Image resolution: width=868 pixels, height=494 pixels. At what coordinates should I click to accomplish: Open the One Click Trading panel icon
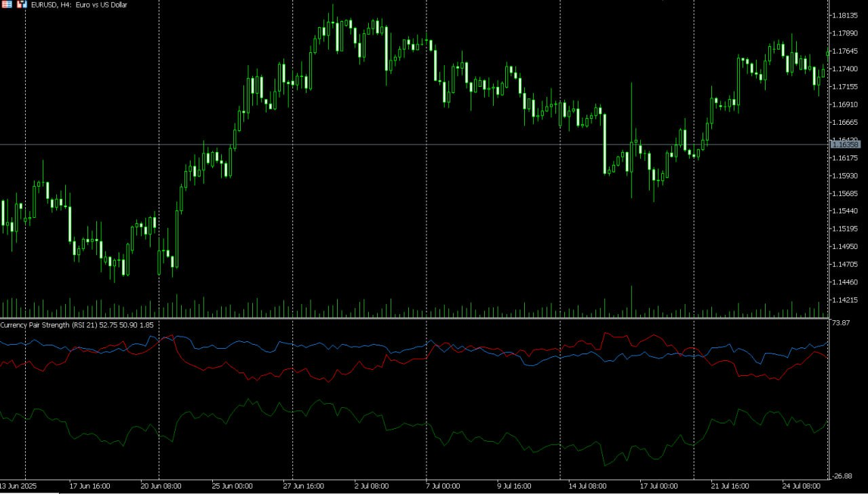[x=7, y=5]
